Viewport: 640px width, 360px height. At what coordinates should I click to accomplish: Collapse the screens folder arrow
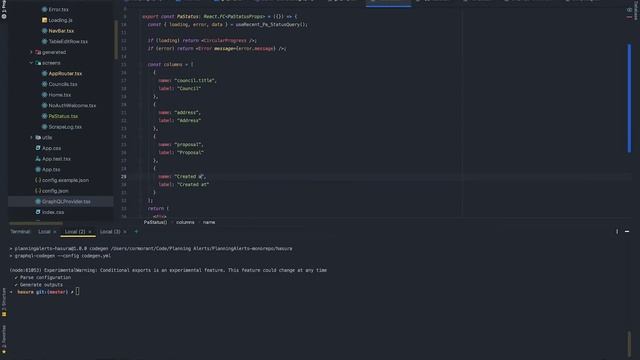tap(31, 63)
